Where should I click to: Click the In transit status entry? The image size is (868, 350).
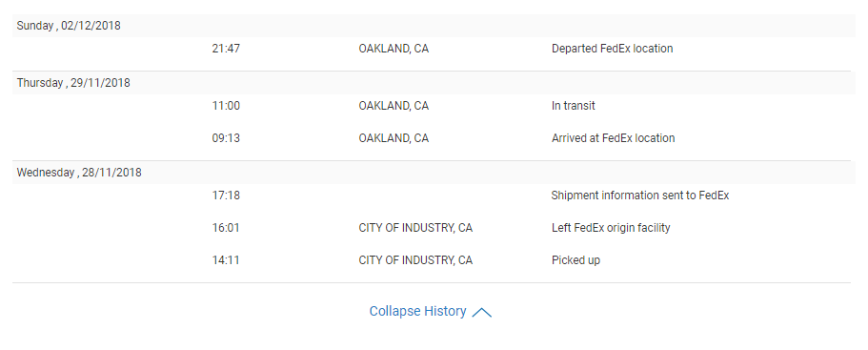tap(573, 105)
